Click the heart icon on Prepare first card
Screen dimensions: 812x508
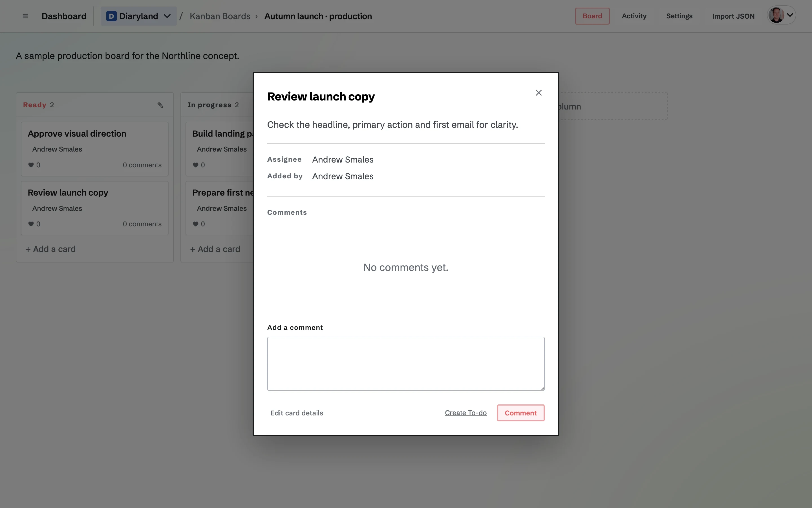click(x=196, y=224)
